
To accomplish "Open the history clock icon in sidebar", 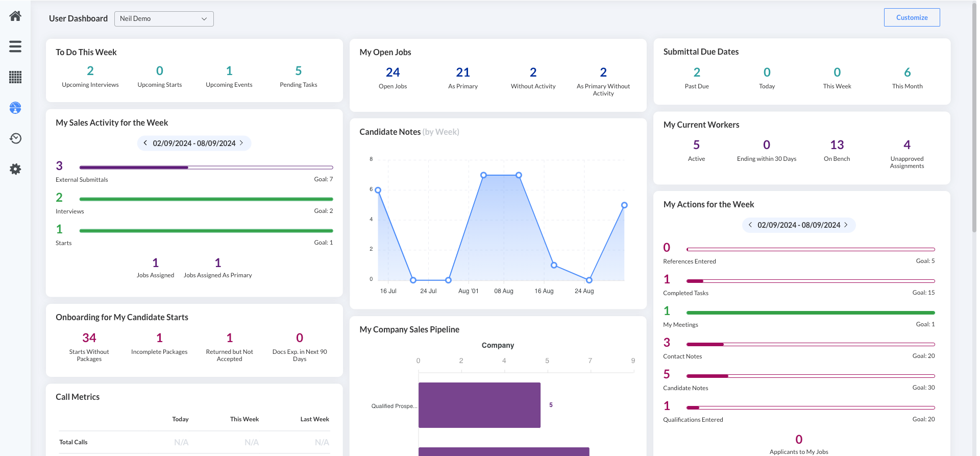I will click(15, 138).
